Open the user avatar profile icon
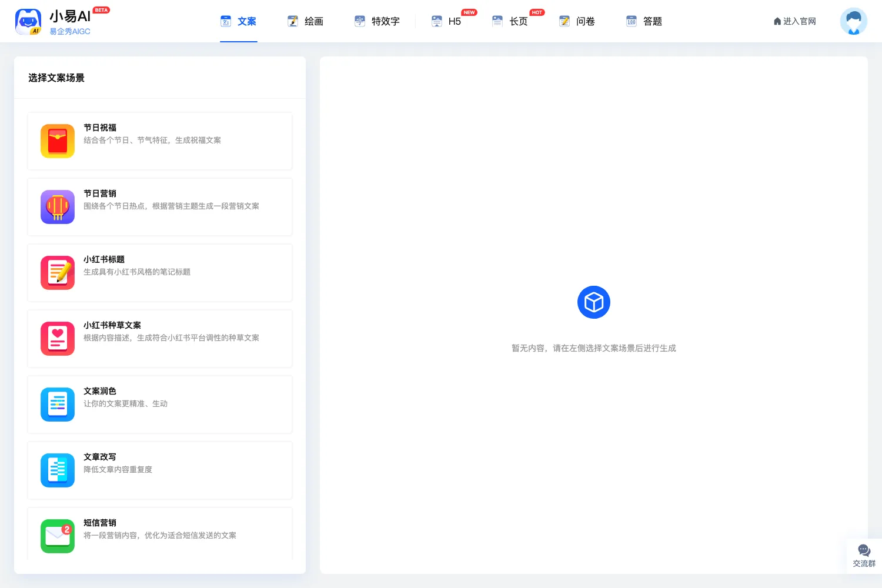This screenshot has height=588, width=882. point(854,21)
